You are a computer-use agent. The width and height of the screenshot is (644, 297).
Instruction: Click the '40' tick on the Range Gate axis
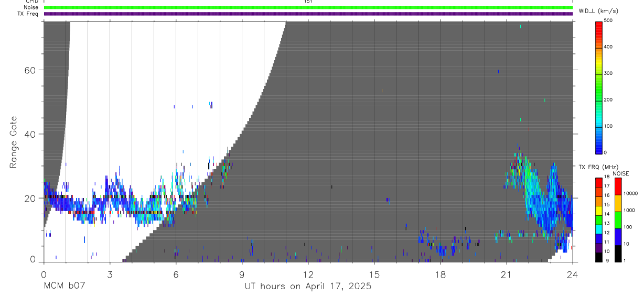[x=29, y=134]
